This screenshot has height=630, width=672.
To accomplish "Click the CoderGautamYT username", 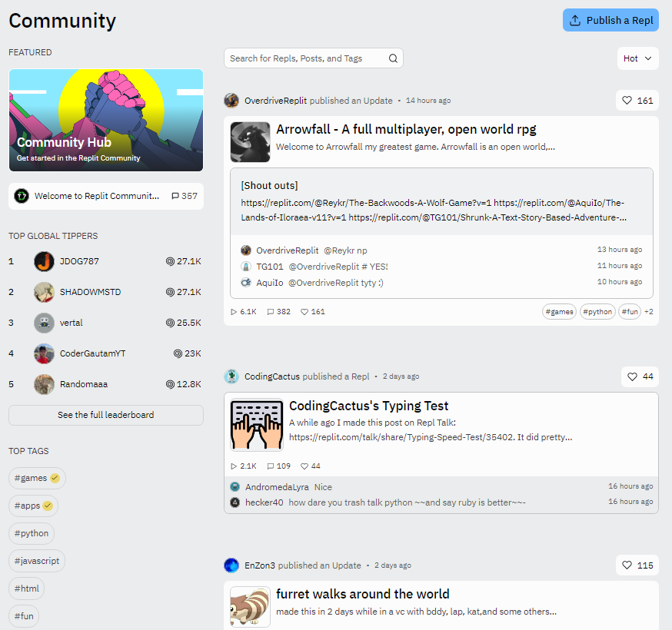I will [x=92, y=353].
